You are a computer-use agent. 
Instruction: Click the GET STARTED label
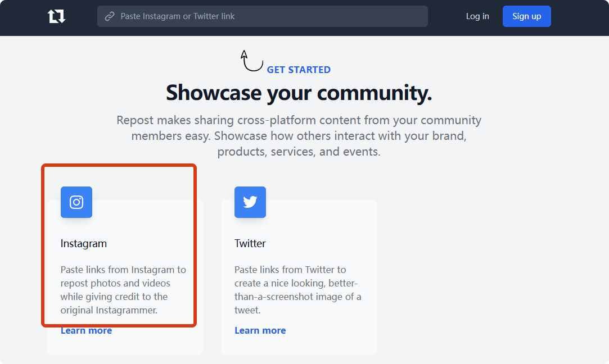(x=299, y=70)
